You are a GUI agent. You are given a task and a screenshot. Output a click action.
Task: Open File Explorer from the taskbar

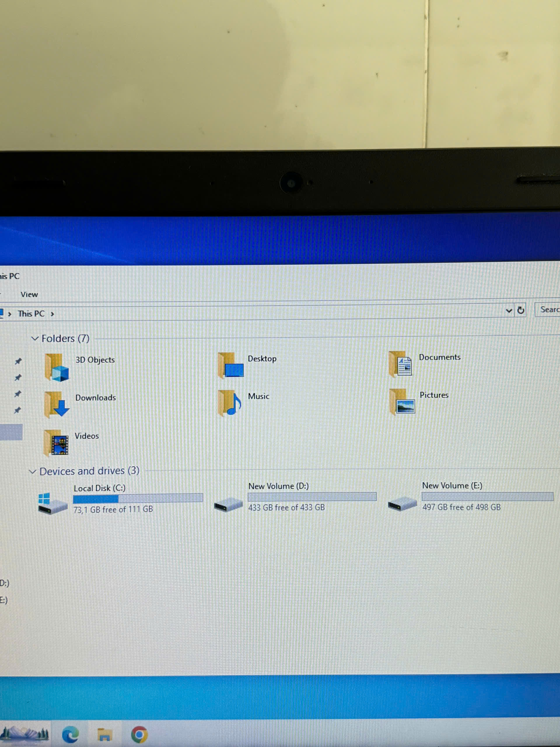(x=105, y=734)
